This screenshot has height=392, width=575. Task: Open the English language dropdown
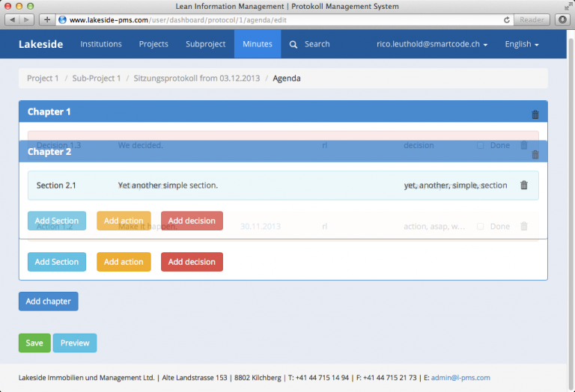pos(521,44)
